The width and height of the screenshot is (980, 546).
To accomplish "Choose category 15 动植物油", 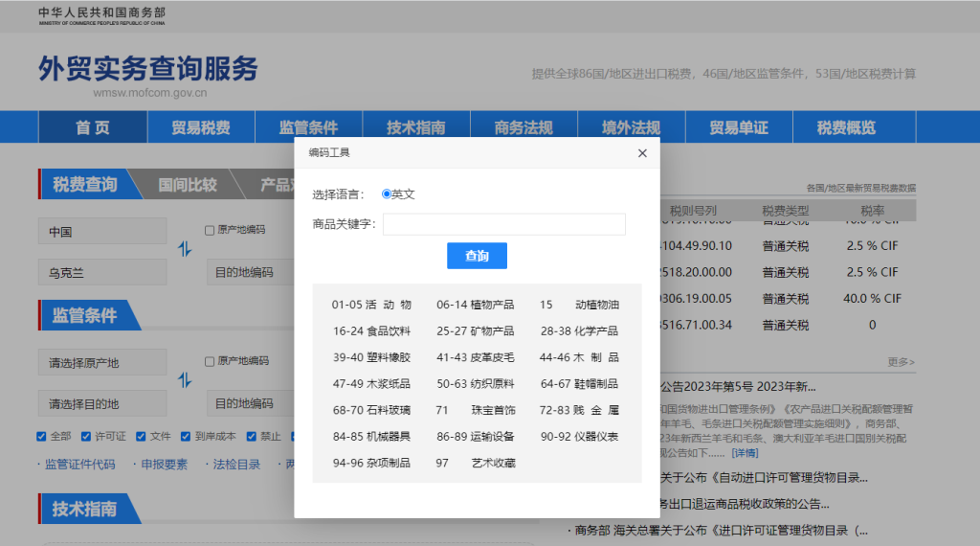I will (579, 305).
